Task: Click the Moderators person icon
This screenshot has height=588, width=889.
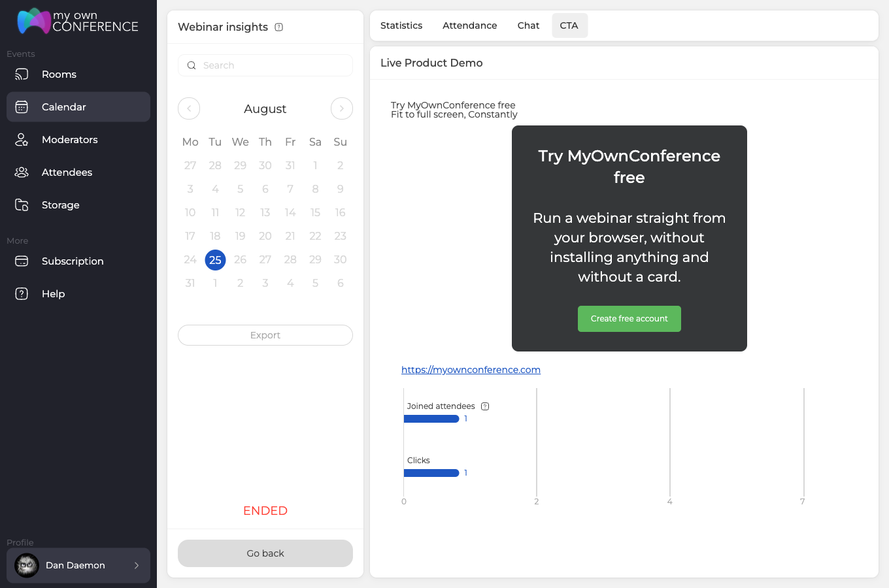Action: (x=22, y=140)
